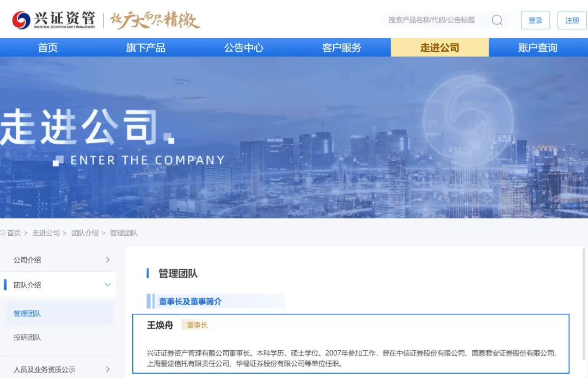Click the name 王焕舟
This screenshot has height=378, width=588.
(x=160, y=325)
